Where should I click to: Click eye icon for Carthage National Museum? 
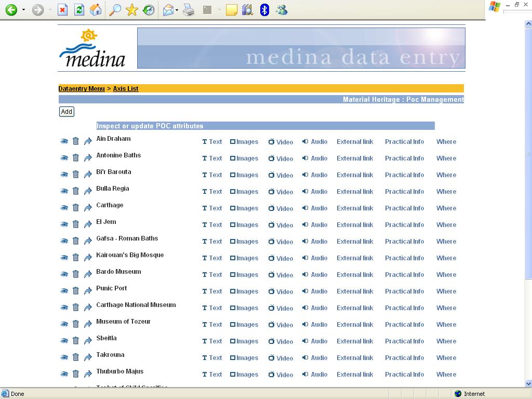tap(64, 308)
